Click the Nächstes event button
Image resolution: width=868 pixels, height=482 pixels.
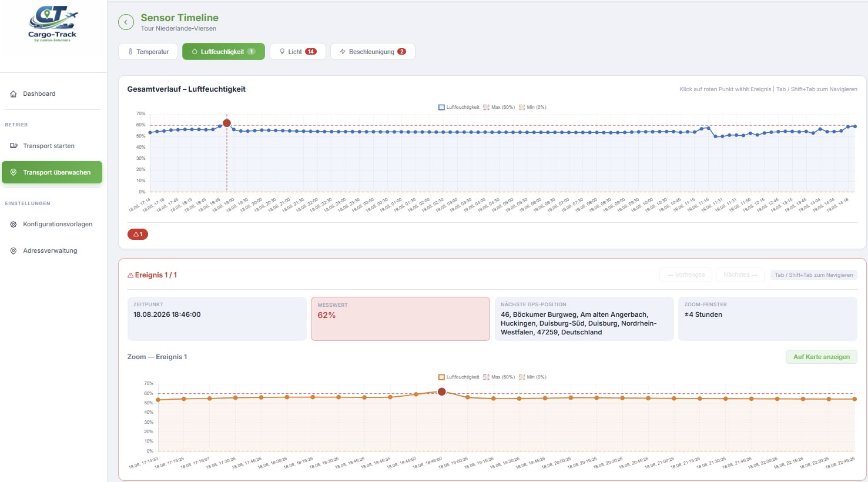pos(740,275)
